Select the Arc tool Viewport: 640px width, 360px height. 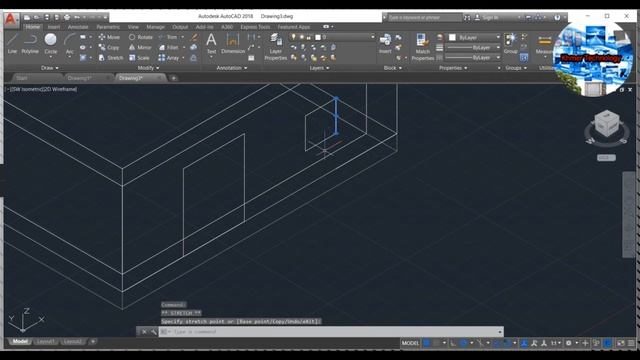tap(69, 44)
